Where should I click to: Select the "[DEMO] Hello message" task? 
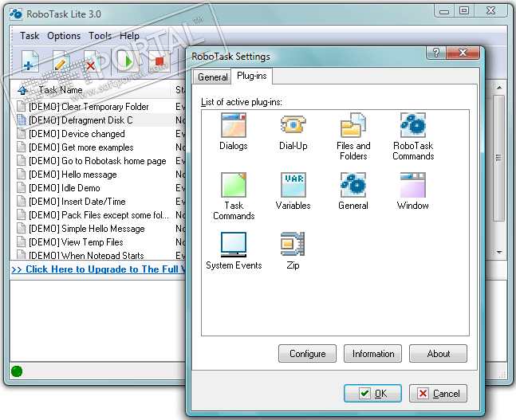point(73,174)
